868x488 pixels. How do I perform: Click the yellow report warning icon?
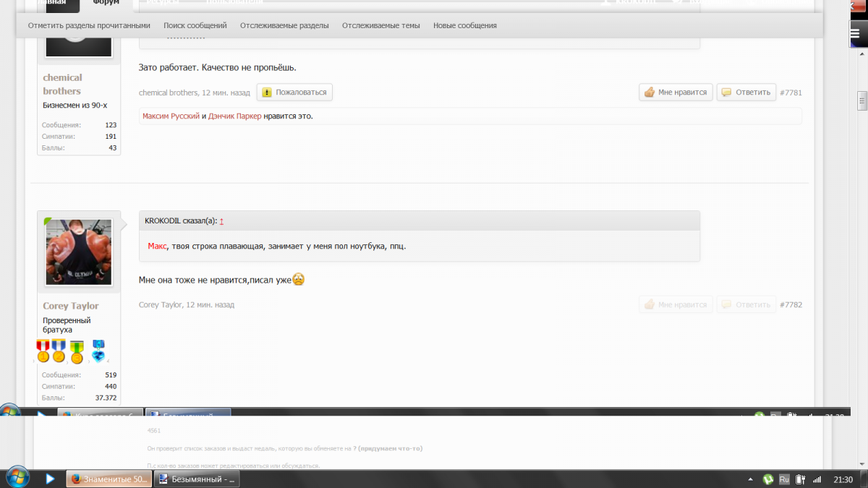pyautogui.click(x=267, y=93)
